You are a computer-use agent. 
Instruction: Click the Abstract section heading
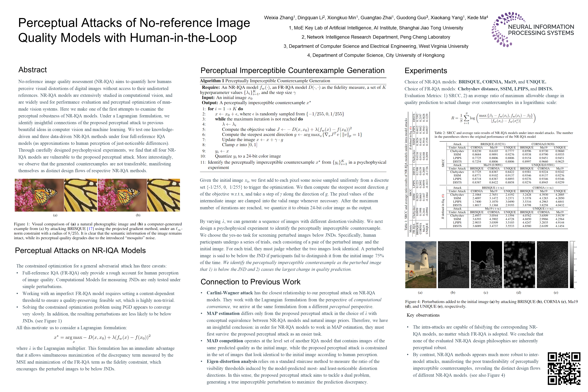pos(32,70)
